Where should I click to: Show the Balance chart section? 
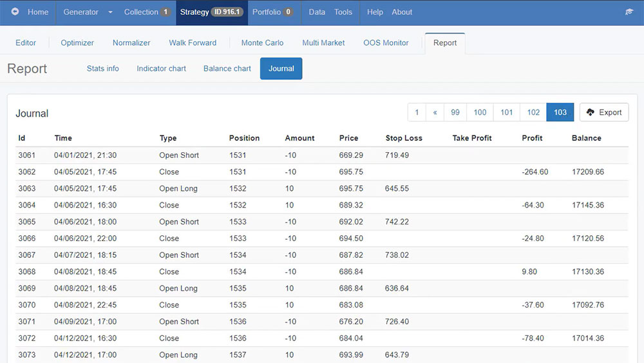coord(227,68)
